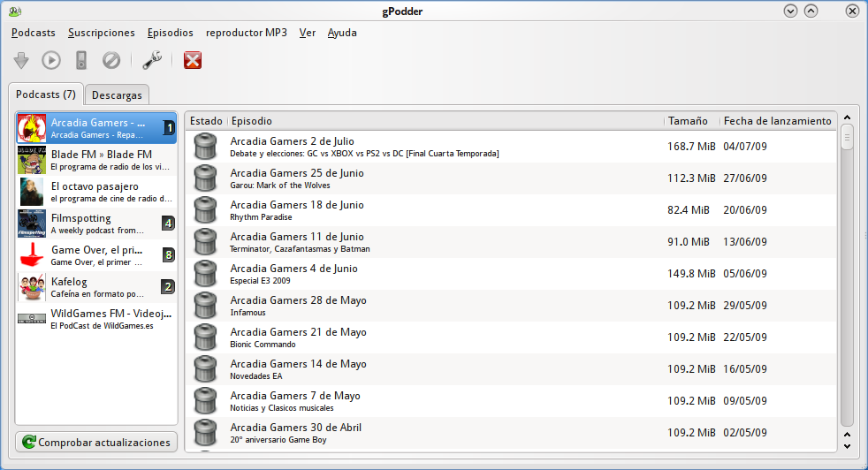Click the Blade FM podcast cover thumbnail

tap(32, 160)
